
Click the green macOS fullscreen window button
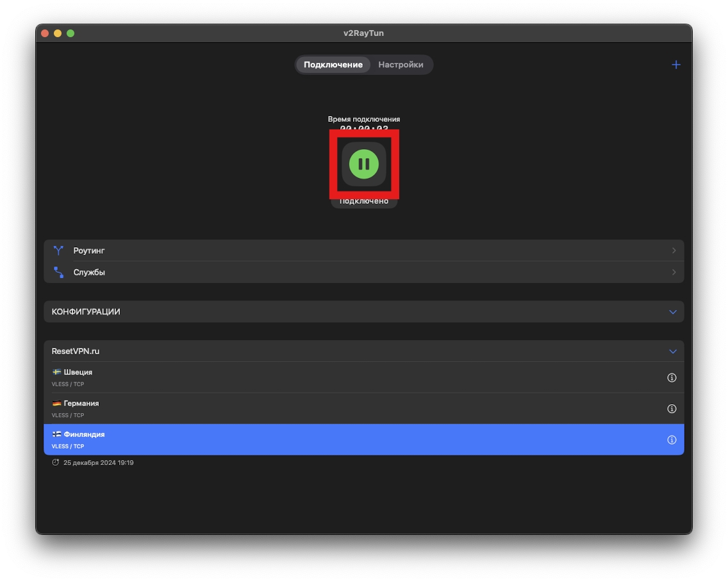pyautogui.click(x=70, y=33)
